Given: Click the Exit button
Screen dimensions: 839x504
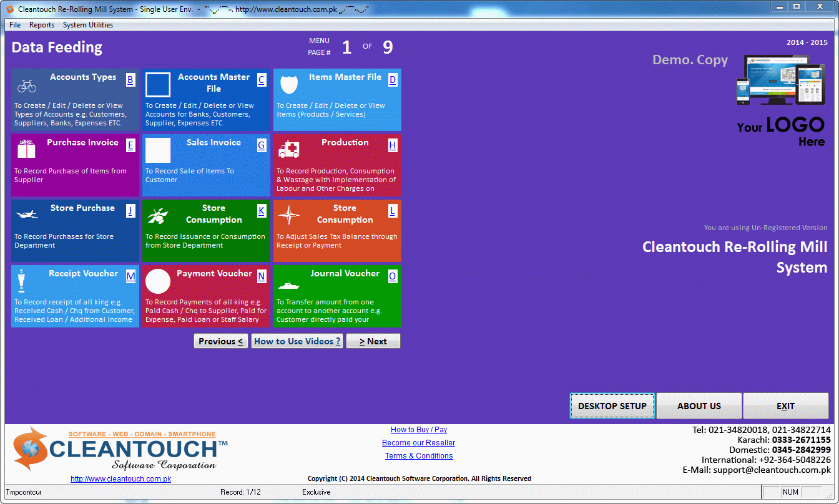Looking at the screenshot, I should pyautogui.click(x=785, y=406).
